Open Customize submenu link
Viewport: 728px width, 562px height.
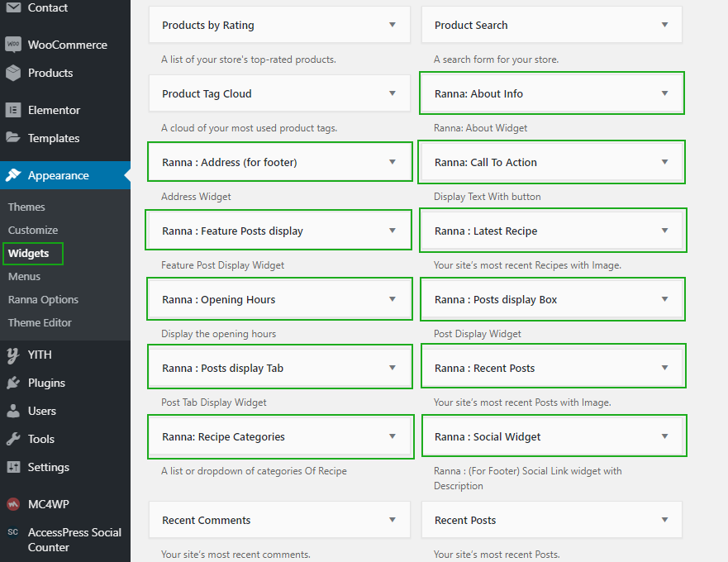coord(33,231)
